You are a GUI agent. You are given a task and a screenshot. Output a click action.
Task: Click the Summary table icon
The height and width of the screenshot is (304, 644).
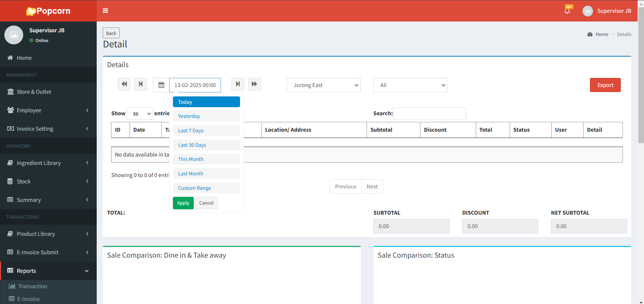point(10,200)
